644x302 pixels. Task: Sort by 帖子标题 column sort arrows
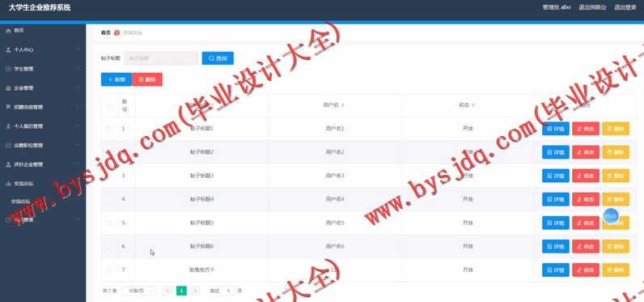click(x=213, y=105)
